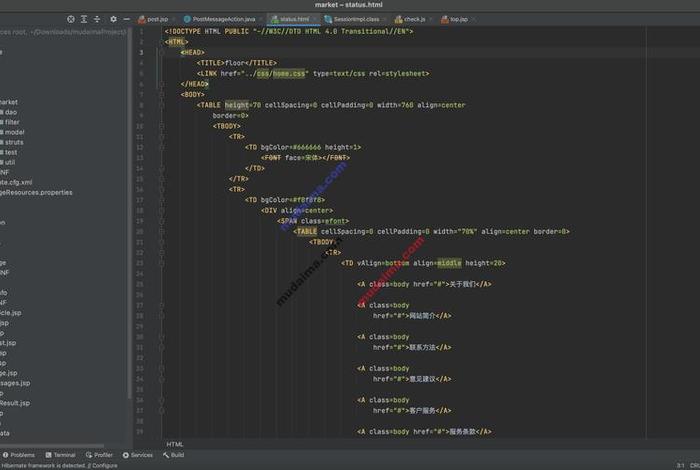
Task: Hide the project panel with minus icon
Action: pyautogui.click(x=126, y=19)
